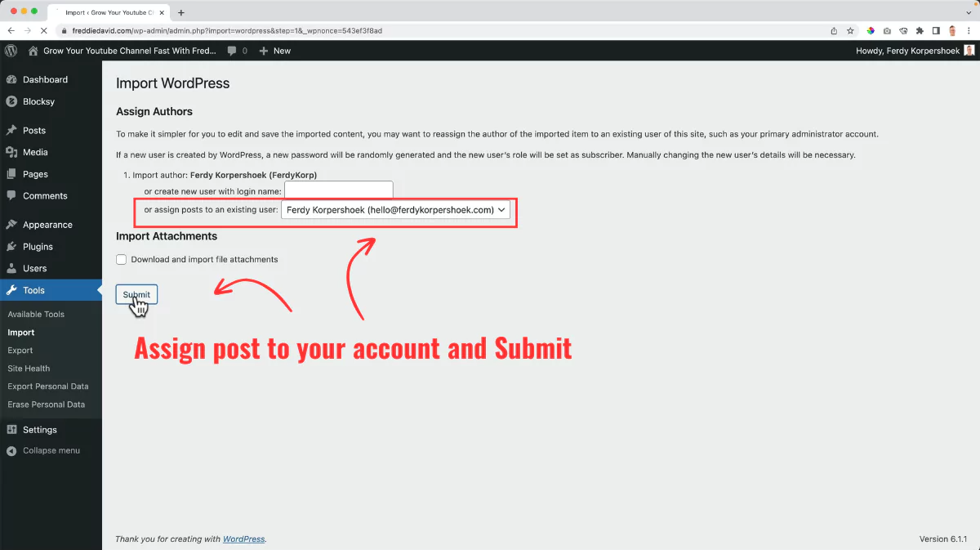Open the Appearance paintbrush icon

(11, 224)
